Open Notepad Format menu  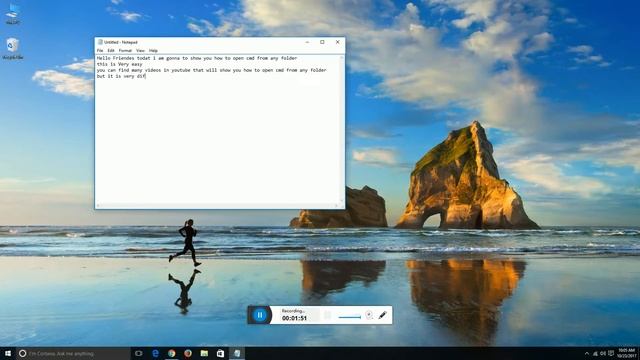point(125,51)
